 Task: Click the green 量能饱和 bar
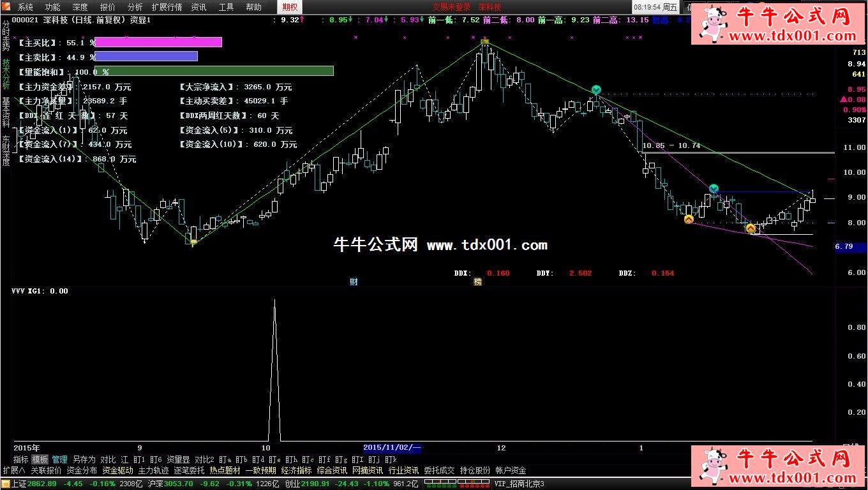pyautogui.click(x=214, y=71)
